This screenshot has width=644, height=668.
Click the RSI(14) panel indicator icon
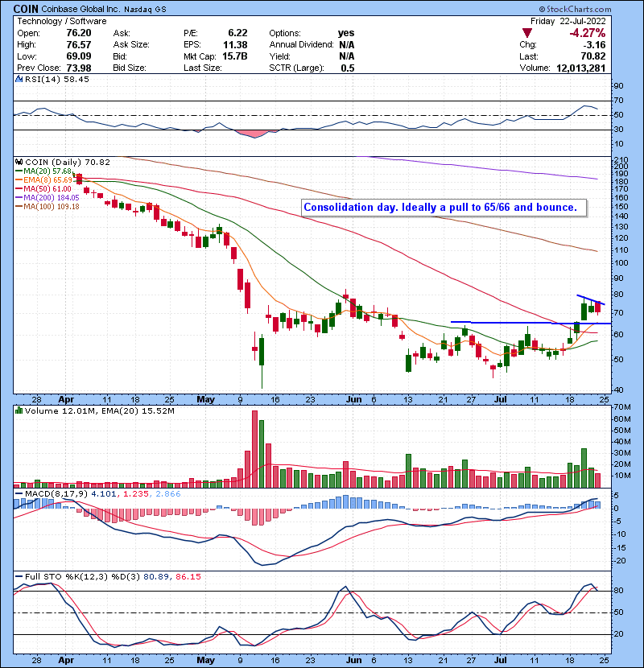pyautogui.click(x=19, y=79)
